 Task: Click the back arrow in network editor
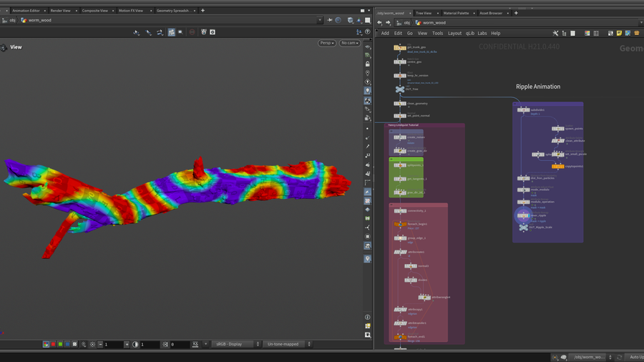(379, 22)
